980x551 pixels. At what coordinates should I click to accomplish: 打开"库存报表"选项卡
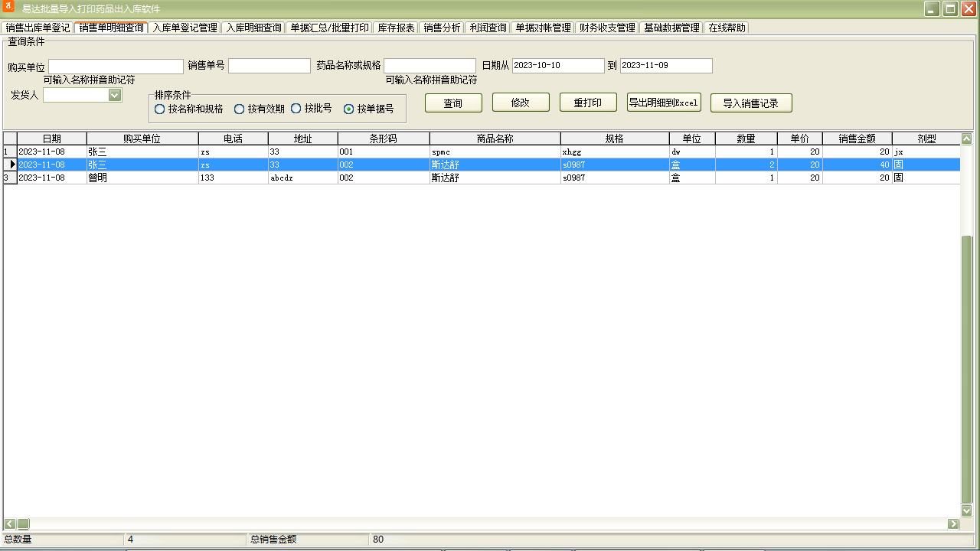[x=397, y=27]
